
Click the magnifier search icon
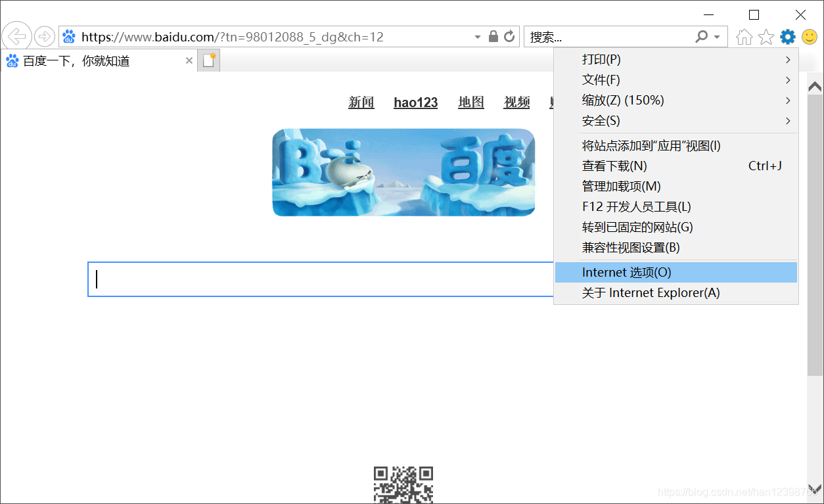[x=702, y=37]
